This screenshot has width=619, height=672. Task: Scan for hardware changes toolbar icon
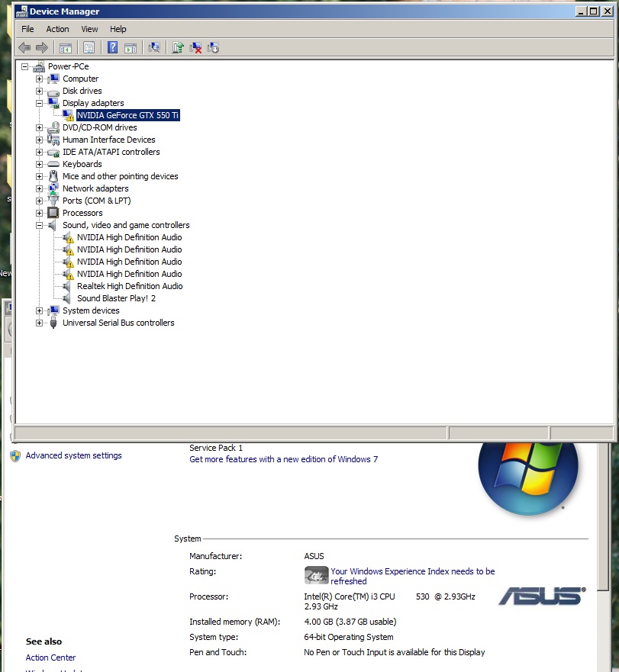(x=154, y=47)
